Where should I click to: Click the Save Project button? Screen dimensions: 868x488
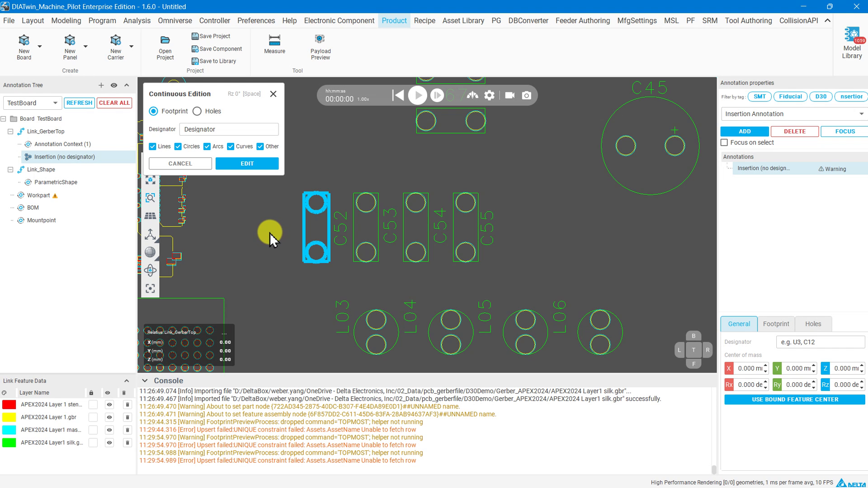[x=211, y=36]
